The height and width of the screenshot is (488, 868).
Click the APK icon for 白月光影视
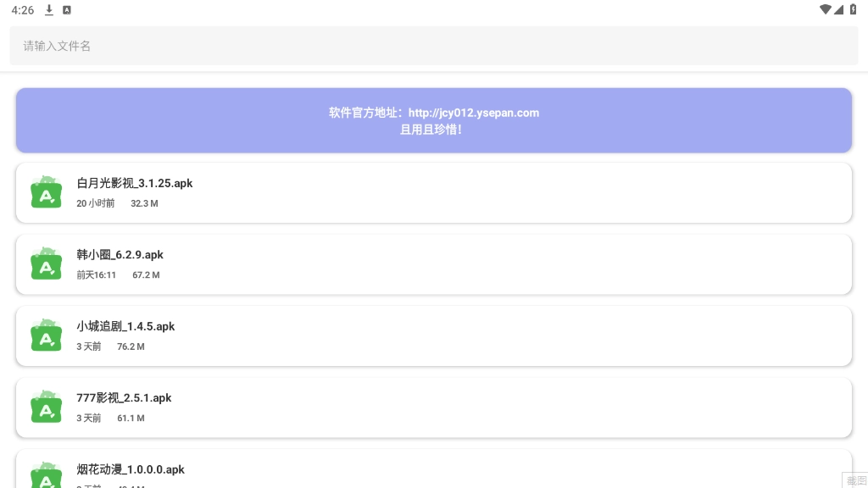(47, 193)
